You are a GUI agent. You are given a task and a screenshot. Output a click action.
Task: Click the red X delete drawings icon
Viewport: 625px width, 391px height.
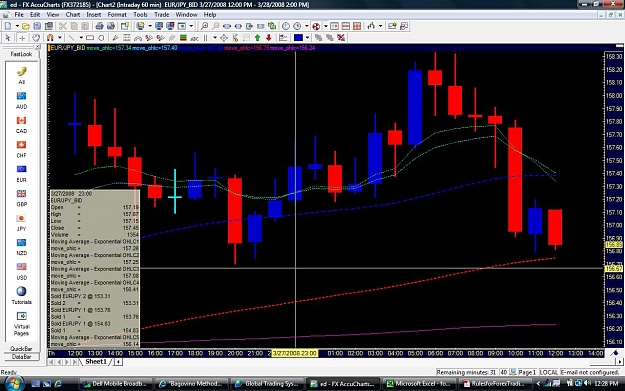[x=341, y=38]
